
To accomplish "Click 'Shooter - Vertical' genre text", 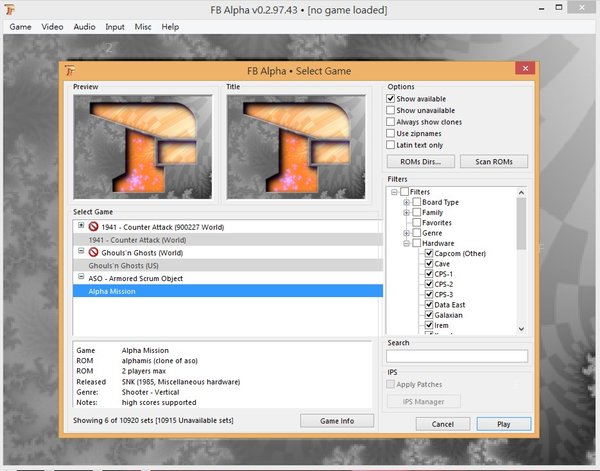I will [x=150, y=392].
